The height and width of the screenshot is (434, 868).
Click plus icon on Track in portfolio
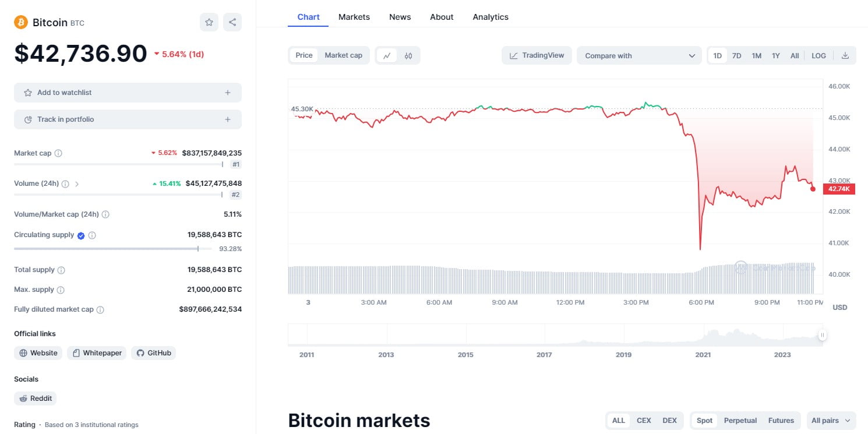228,119
